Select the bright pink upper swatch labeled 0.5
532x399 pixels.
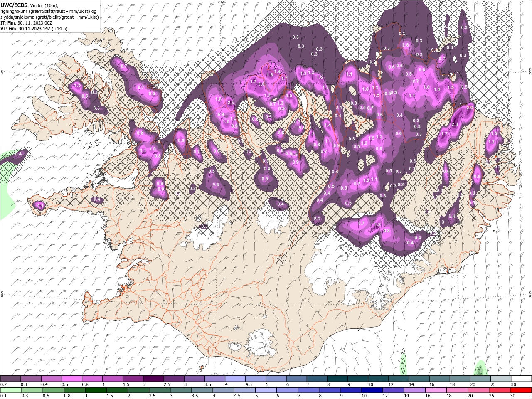tap(71, 378)
